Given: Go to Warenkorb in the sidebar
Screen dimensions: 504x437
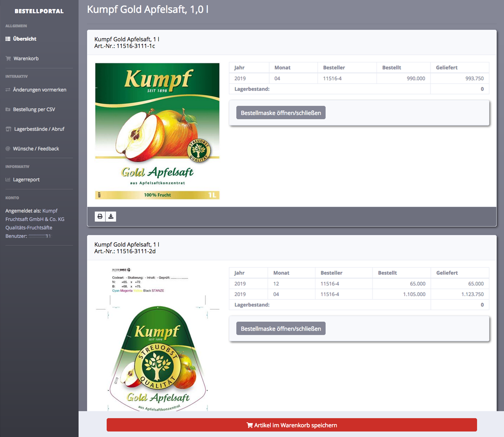Looking at the screenshot, I should [x=26, y=58].
